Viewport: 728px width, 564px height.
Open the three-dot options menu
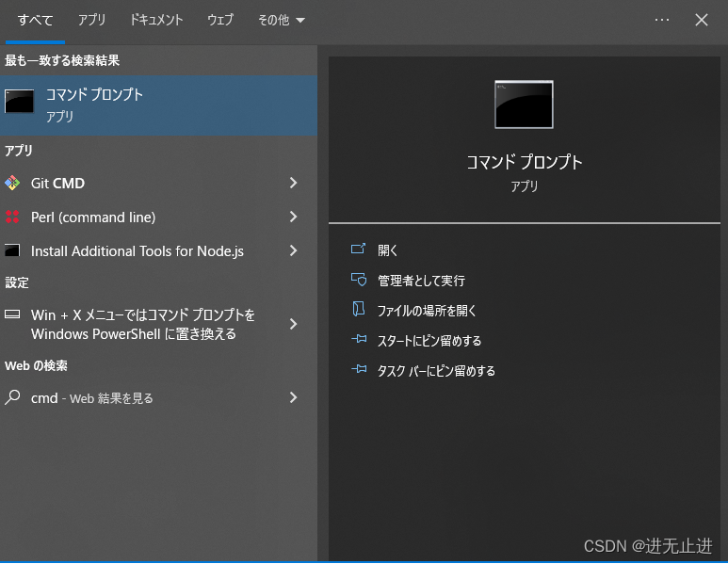[662, 20]
